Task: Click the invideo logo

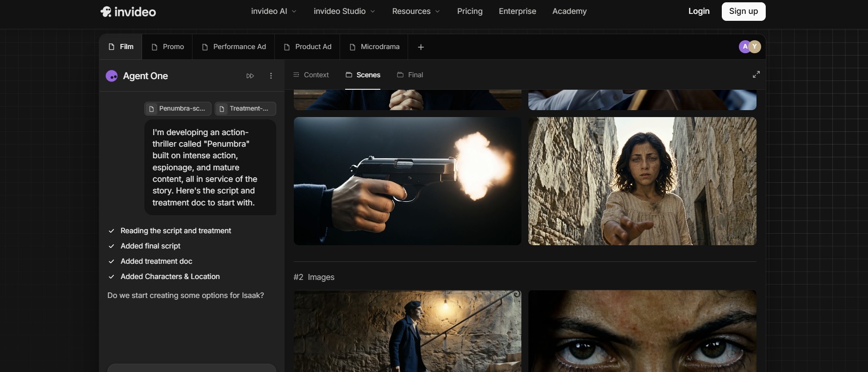Action: point(128,12)
